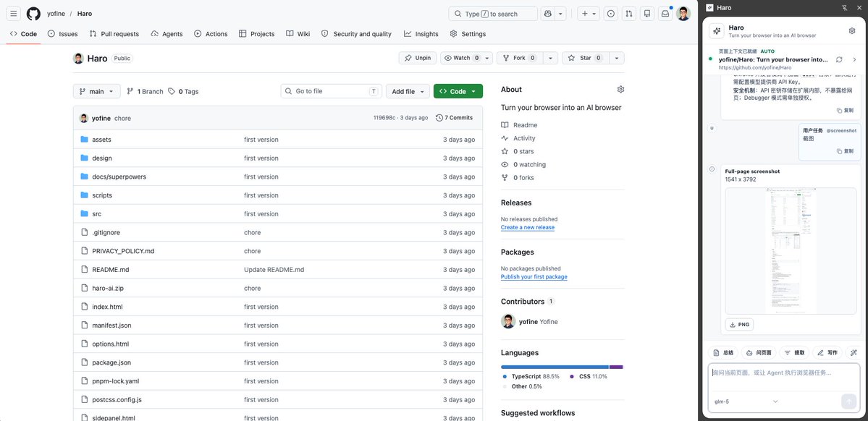Open the Create new plus menu

click(x=589, y=13)
